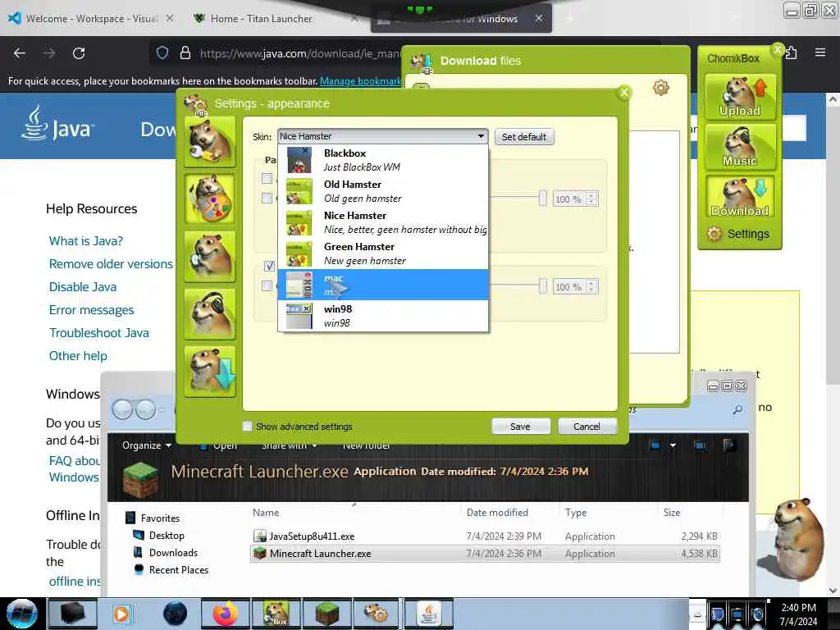Click the Java logo on the webpage
The image size is (840, 630).
coord(58,124)
